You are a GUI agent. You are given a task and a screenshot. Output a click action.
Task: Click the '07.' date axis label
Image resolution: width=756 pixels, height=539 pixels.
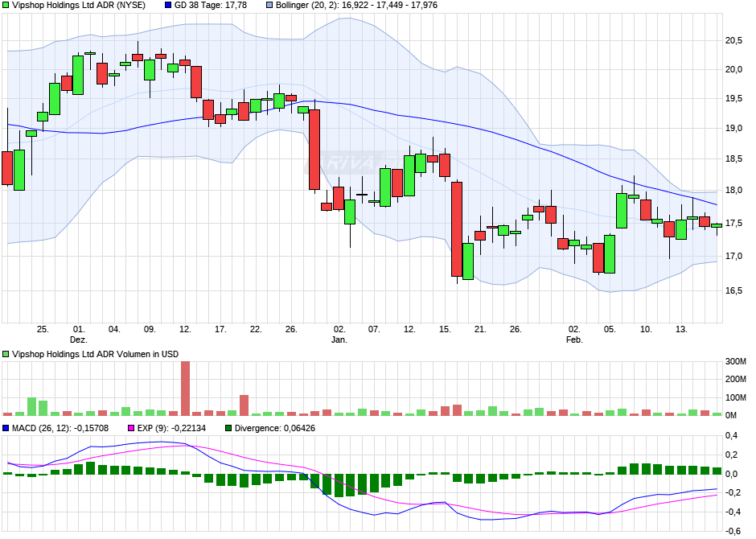click(x=374, y=329)
